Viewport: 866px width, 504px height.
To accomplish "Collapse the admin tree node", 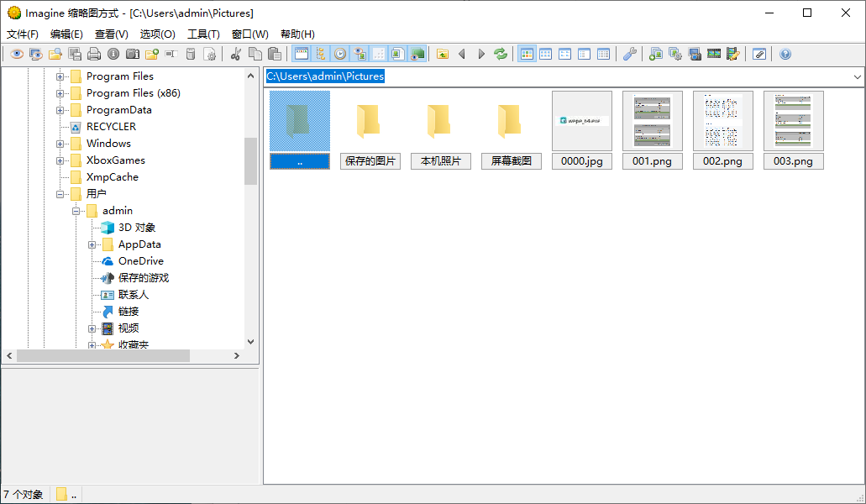I will (76, 211).
